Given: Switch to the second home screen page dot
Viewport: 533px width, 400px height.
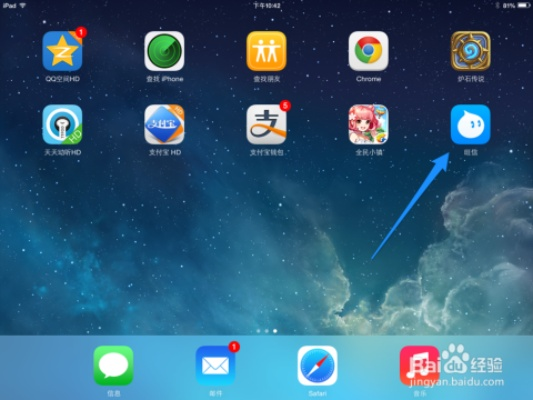Looking at the screenshot, I should pos(266,331).
